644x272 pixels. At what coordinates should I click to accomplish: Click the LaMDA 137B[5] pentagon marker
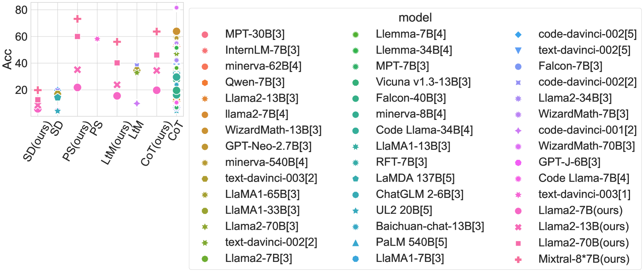tap(355, 179)
